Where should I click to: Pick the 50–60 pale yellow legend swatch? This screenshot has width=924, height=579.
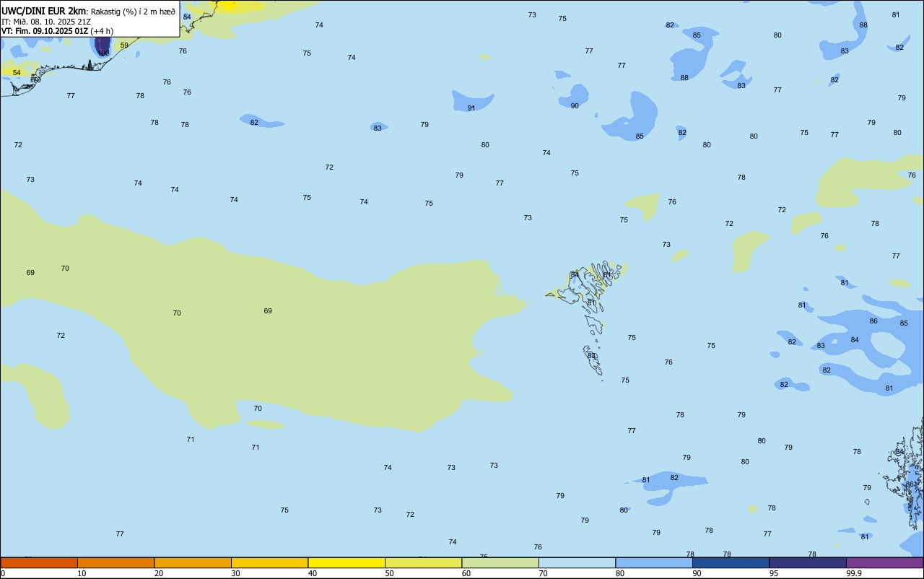[423, 562]
